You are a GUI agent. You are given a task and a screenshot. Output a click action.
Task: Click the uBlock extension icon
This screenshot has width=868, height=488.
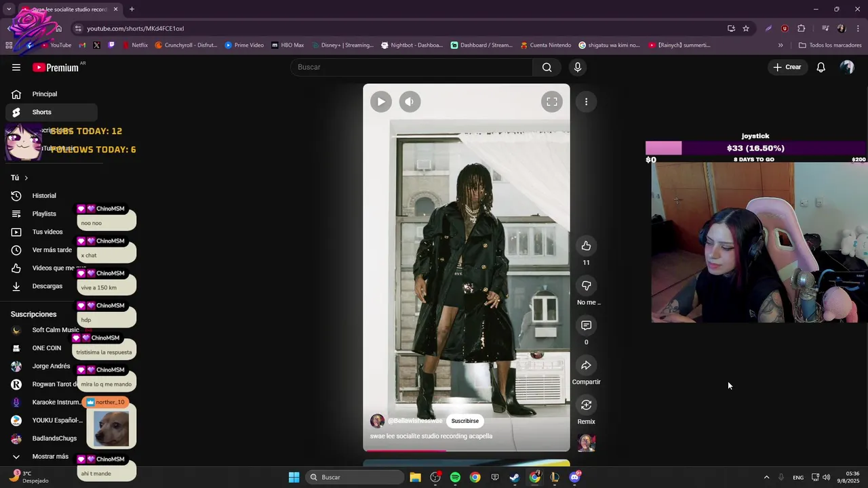tap(785, 28)
